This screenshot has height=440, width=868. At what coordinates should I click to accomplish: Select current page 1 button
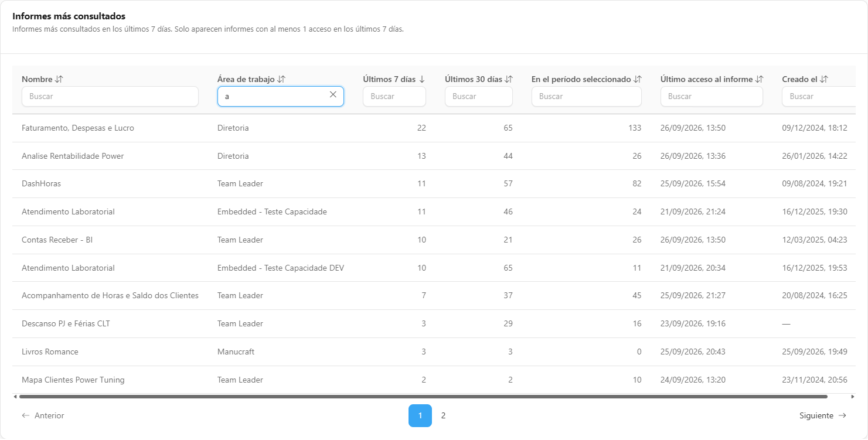tap(420, 415)
